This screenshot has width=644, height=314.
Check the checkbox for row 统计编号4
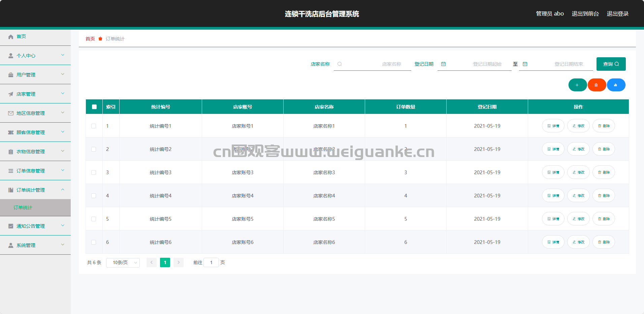94,196
